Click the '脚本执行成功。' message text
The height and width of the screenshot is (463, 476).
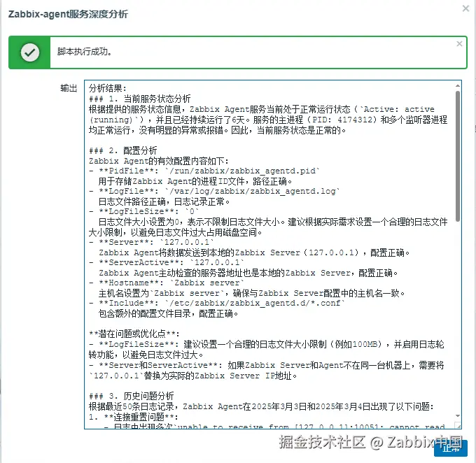click(85, 52)
